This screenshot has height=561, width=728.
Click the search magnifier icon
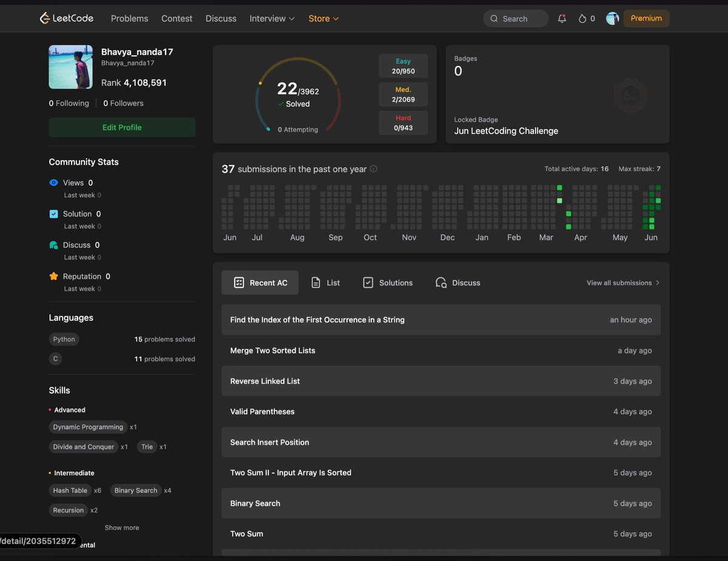[x=494, y=19]
